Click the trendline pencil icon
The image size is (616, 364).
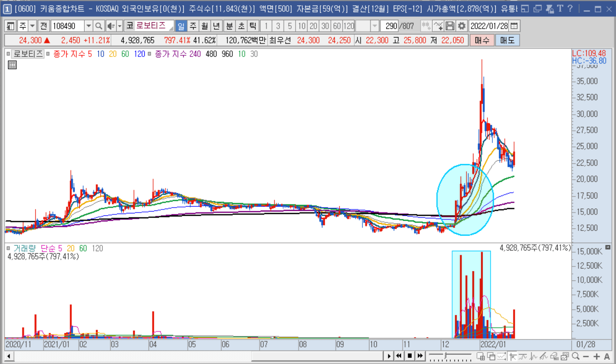pos(544,356)
